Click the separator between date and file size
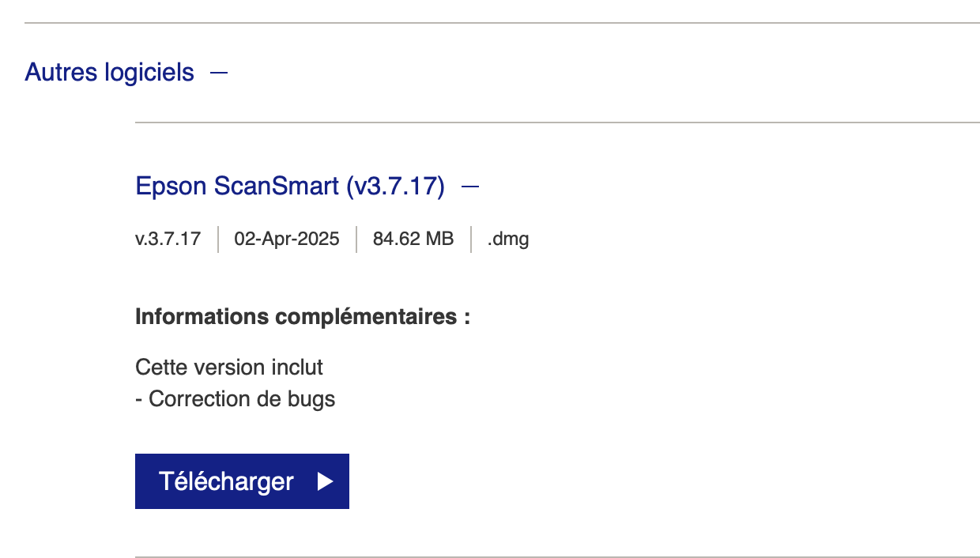 pyautogui.click(x=356, y=239)
